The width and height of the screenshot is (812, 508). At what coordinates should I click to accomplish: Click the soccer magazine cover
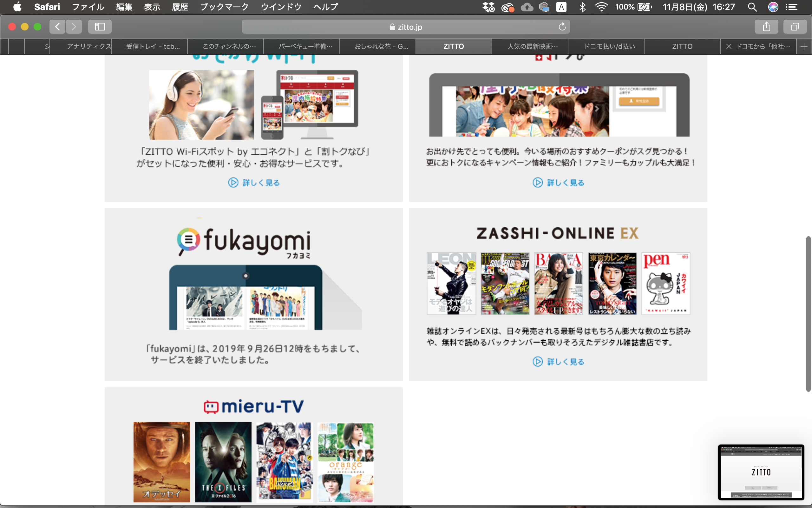point(505,284)
